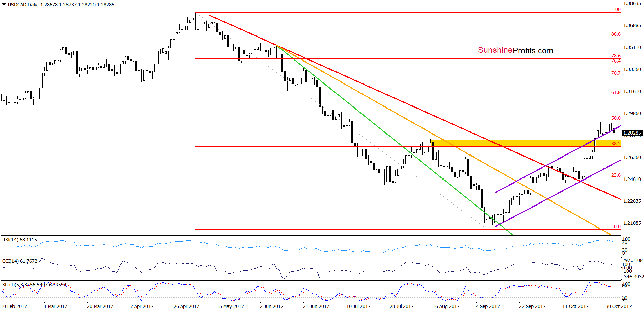Image resolution: width=644 pixels, height=311 pixels.
Task: Click the 2 Jun 2017 date label
Action: pos(272,306)
